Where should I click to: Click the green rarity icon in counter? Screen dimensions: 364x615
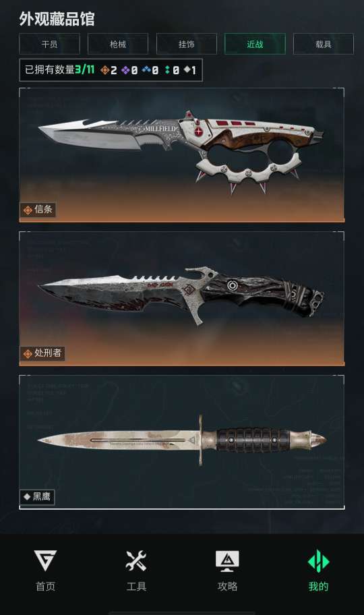point(167,70)
